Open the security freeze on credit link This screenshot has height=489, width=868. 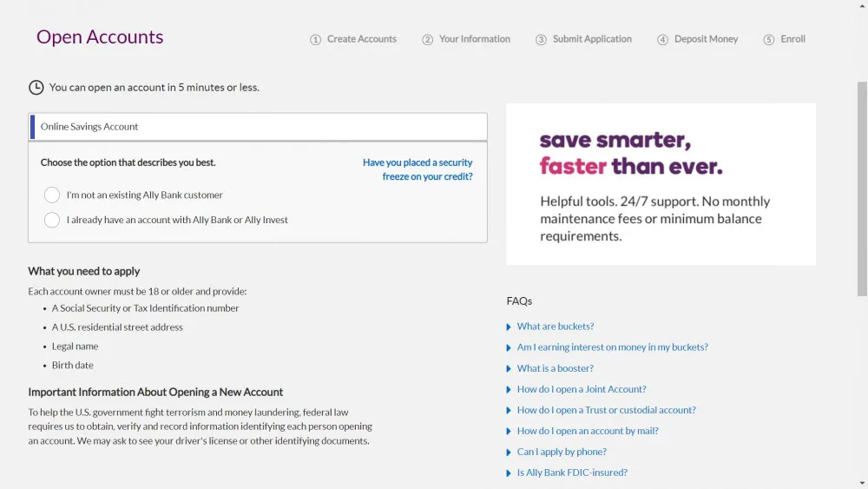pos(418,169)
